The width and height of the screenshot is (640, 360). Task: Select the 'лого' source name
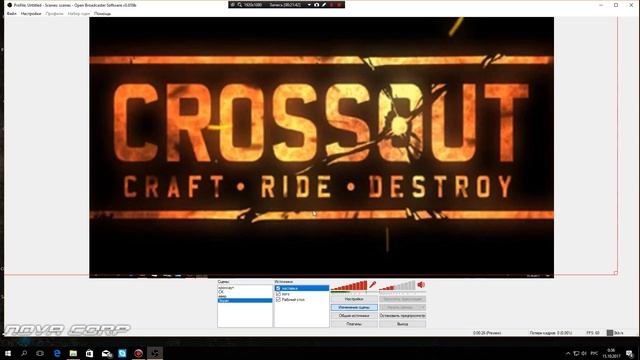click(x=286, y=294)
